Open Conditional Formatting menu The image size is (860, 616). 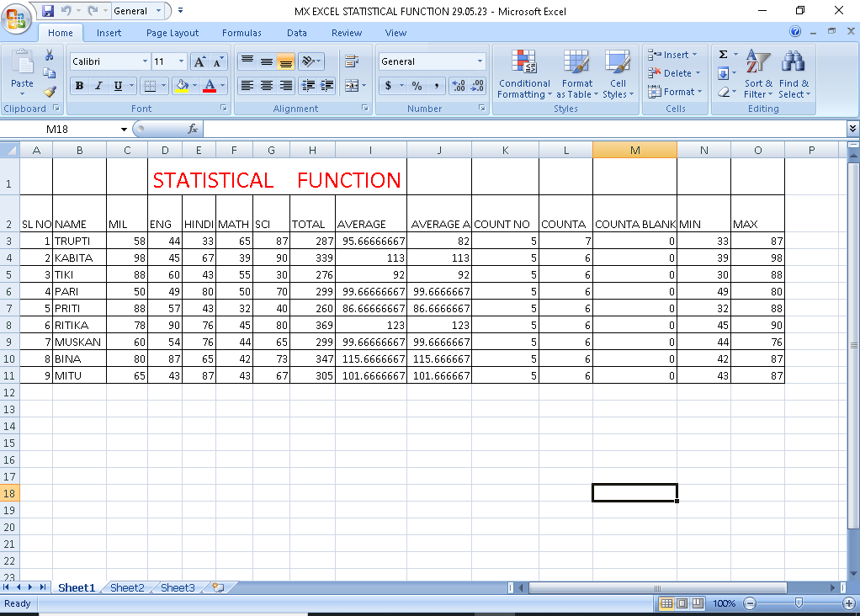point(524,74)
